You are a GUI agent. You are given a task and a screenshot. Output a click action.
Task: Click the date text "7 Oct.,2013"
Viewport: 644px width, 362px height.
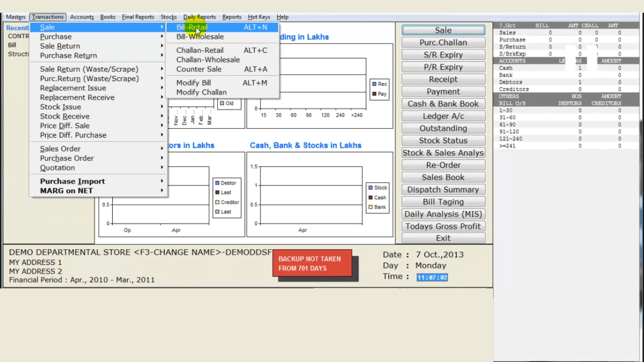439,255
